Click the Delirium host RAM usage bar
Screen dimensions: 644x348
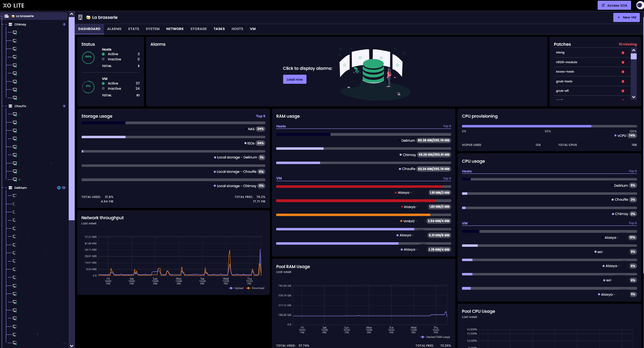[363, 134]
